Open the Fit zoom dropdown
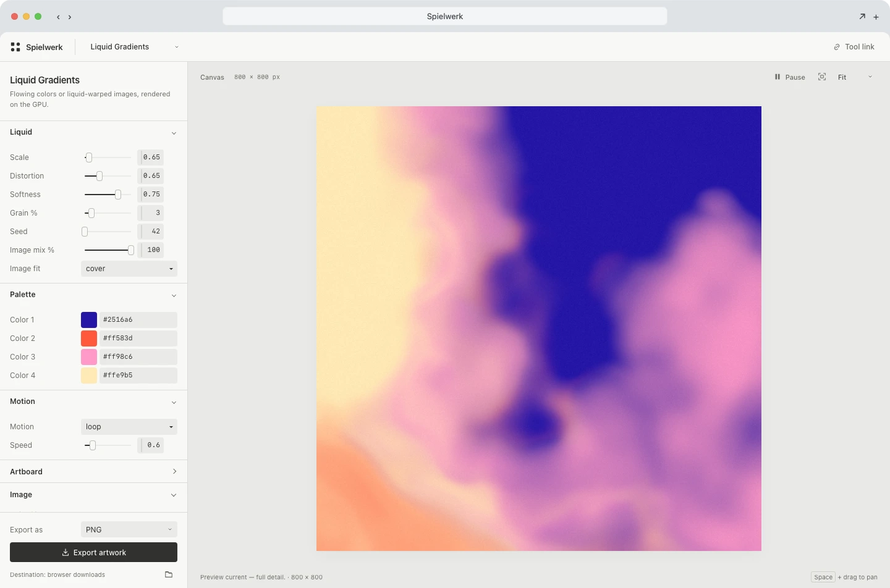The image size is (890, 588). coord(855,77)
